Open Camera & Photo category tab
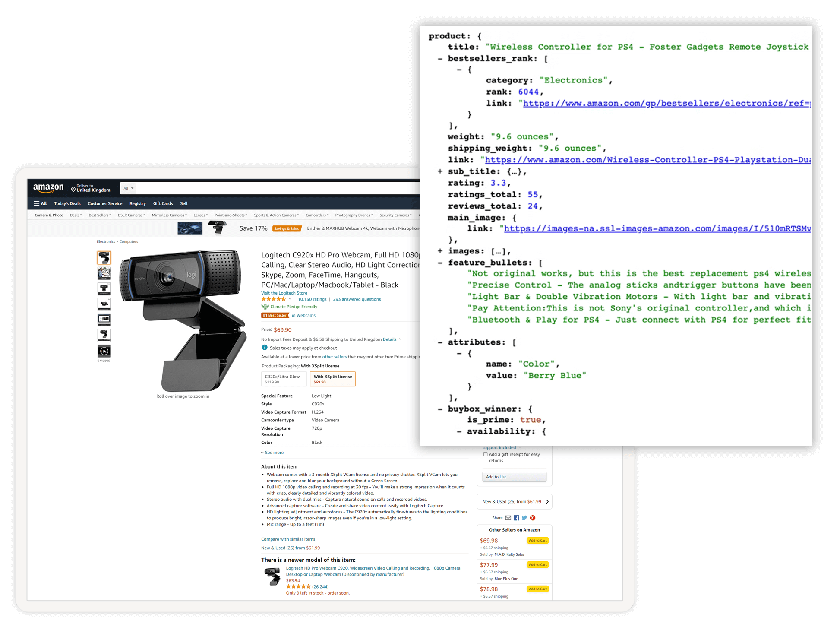Screen dimensions: 840x627 [x=49, y=215]
